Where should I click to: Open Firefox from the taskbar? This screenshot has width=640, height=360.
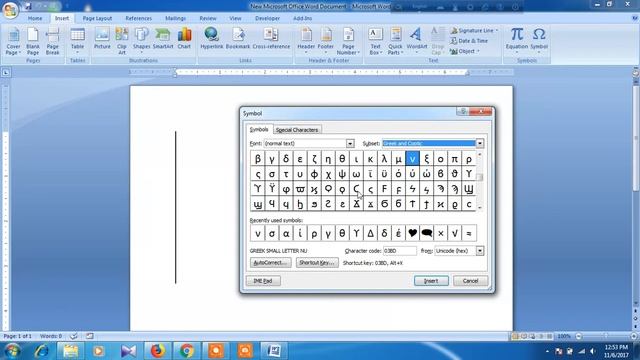158,351
